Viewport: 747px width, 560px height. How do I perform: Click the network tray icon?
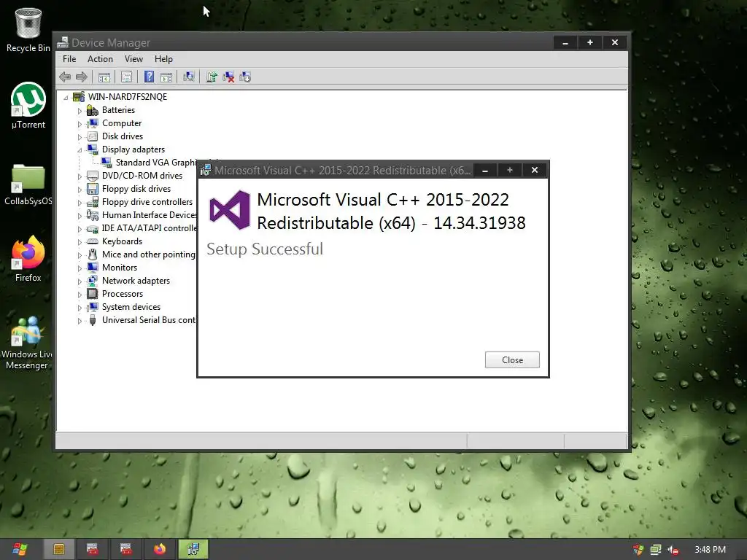pyautogui.click(x=656, y=550)
